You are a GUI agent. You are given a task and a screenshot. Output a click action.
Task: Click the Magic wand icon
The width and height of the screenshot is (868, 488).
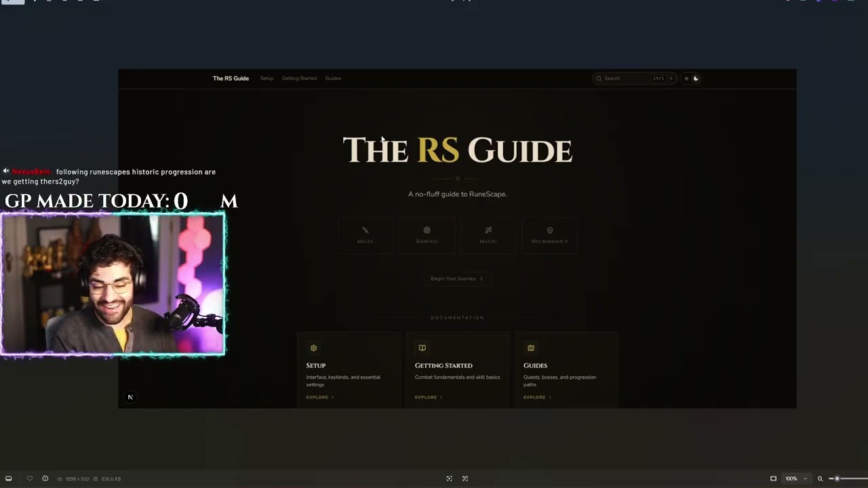coord(488,230)
